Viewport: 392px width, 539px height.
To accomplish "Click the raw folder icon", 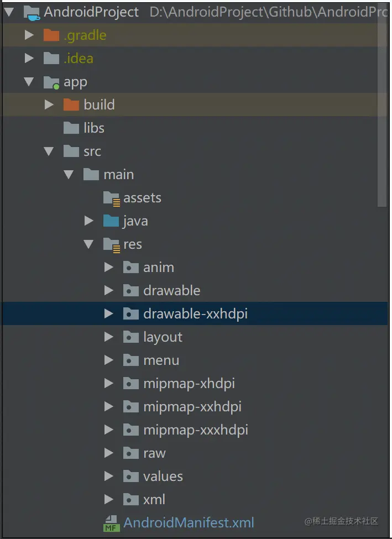I will (x=131, y=453).
